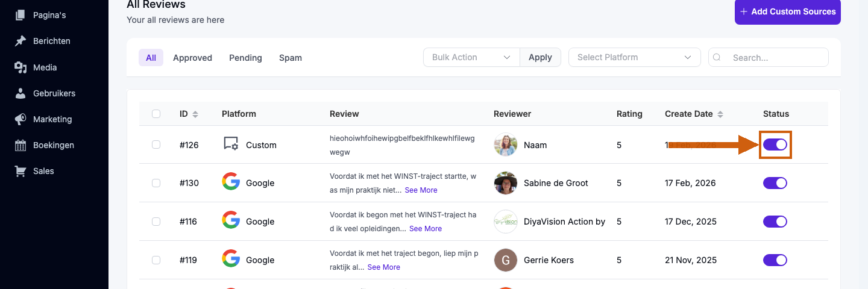The image size is (868, 289).
Task: Click the #126 ID cell
Action: (189, 145)
